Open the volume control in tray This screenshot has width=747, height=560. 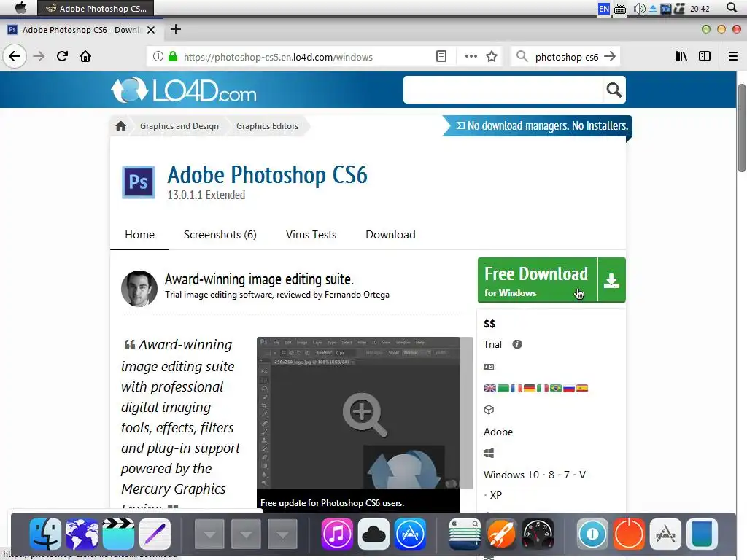pyautogui.click(x=639, y=8)
